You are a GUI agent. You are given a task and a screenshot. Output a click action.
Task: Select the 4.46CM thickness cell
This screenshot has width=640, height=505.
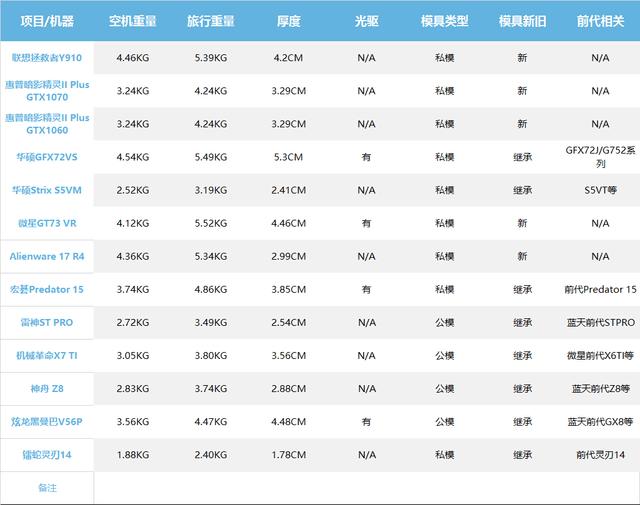[x=289, y=223]
